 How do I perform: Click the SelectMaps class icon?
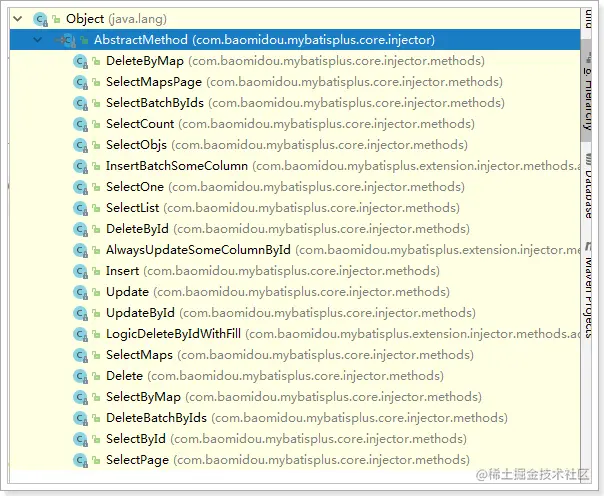(81, 355)
